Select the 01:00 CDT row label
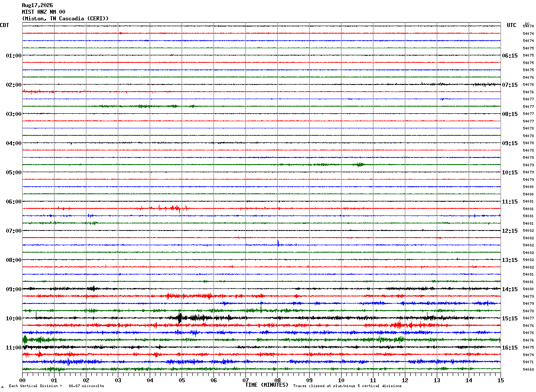Viewport: 536px width, 392px height. (x=14, y=56)
